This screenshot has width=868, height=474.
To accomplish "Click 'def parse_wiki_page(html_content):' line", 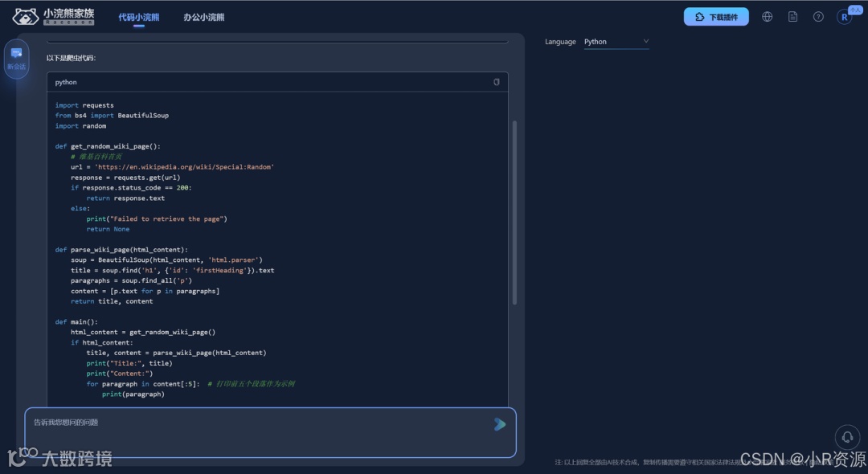I will (x=121, y=250).
